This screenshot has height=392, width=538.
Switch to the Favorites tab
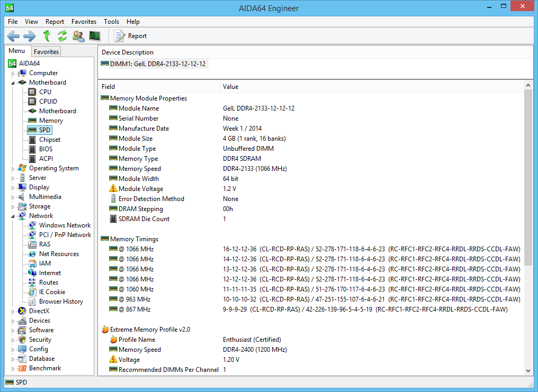pyautogui.click(x=46, y=52)
